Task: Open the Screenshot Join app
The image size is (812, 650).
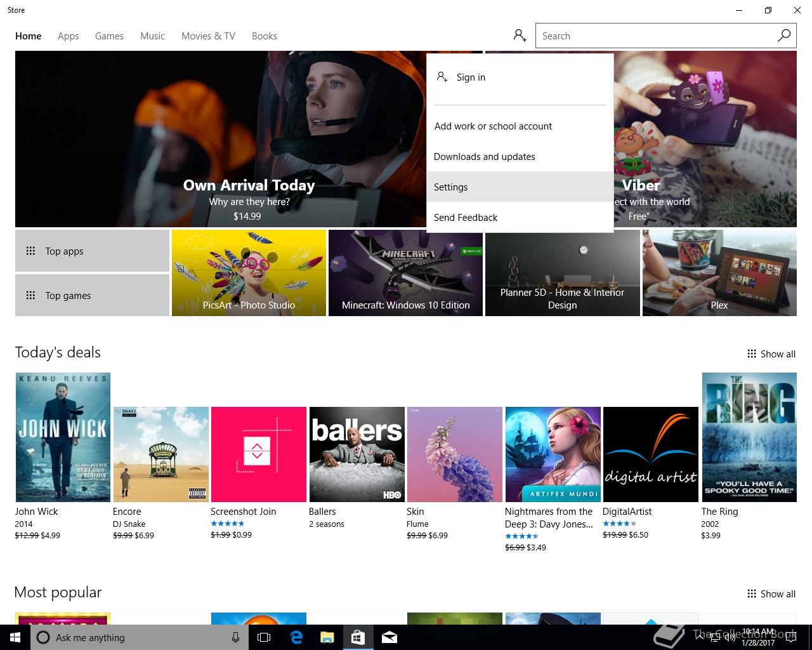Action: (x=259, y=454)
